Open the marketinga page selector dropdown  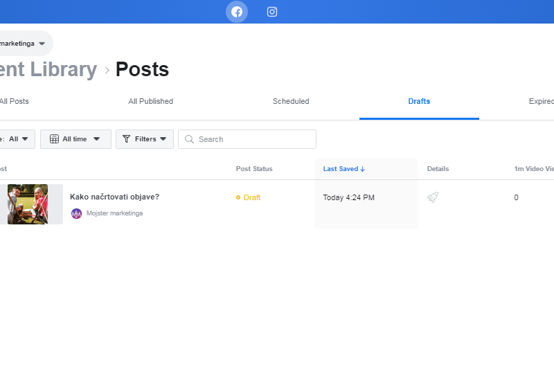coord(25,44)
